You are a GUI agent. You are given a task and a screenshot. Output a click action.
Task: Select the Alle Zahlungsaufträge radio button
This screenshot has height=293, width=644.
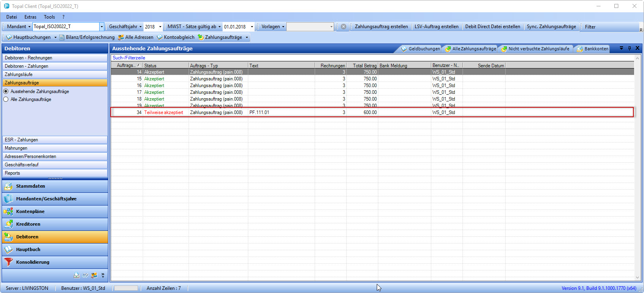[x=6, y=99]
